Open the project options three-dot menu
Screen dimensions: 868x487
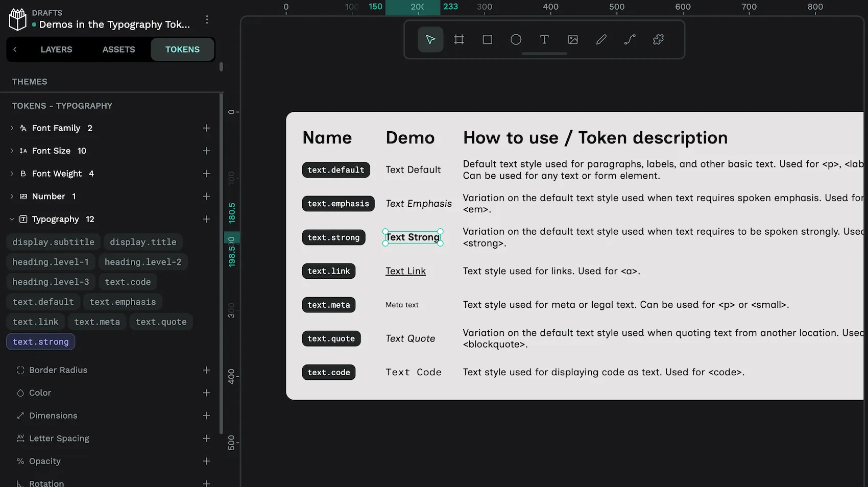[x=207, y=19]
